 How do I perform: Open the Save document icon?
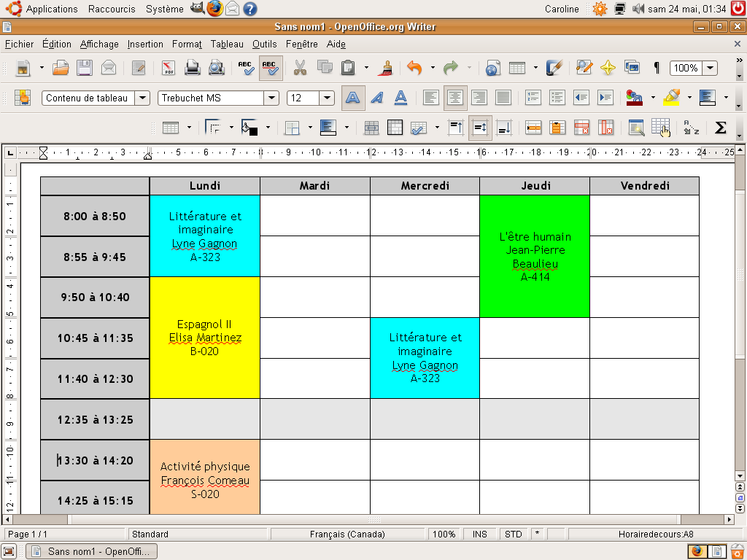[85, 68]
